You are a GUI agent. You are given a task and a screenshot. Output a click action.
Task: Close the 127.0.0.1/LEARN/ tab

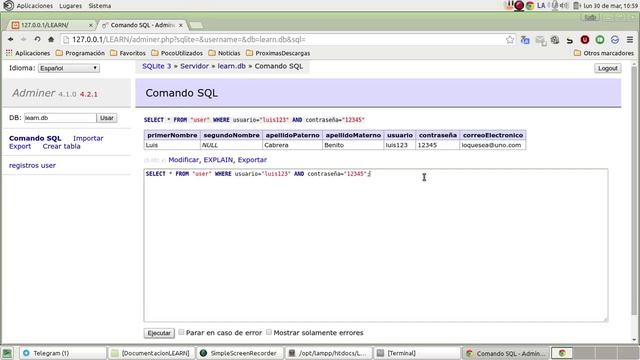[91, 25]
